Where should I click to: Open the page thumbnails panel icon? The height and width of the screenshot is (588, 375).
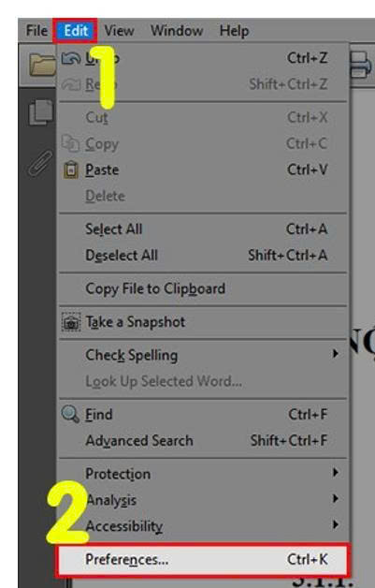pyautogui.click(x=40, y=111)
